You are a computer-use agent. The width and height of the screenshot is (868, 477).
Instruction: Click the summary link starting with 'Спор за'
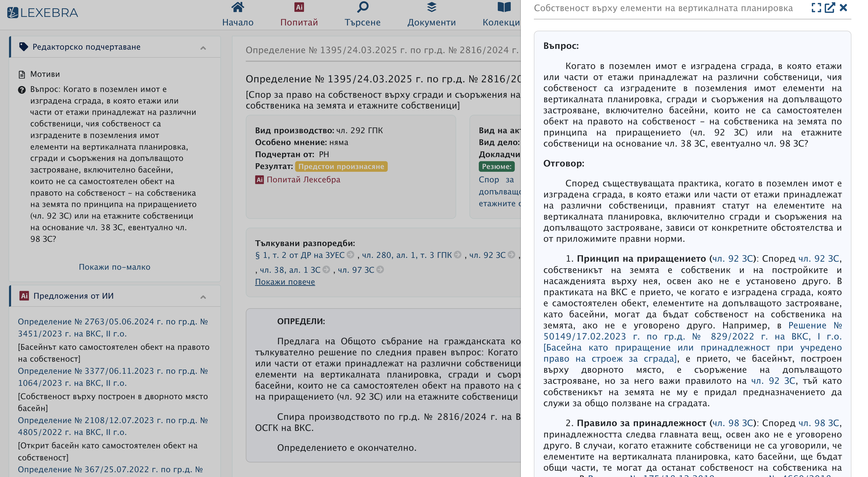tap(500, 191)
